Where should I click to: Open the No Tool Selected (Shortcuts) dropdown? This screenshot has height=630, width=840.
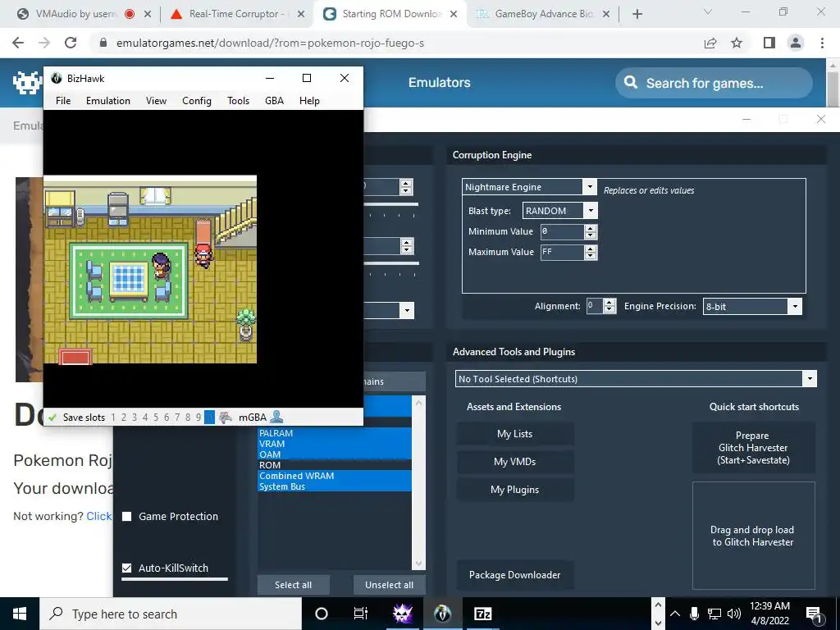point(810,379)
